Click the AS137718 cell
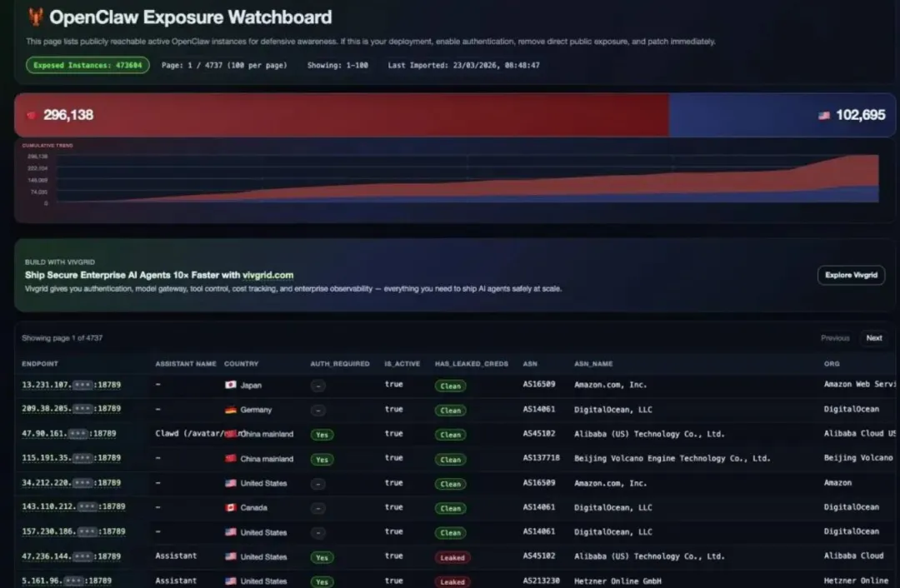 point(542,458)
